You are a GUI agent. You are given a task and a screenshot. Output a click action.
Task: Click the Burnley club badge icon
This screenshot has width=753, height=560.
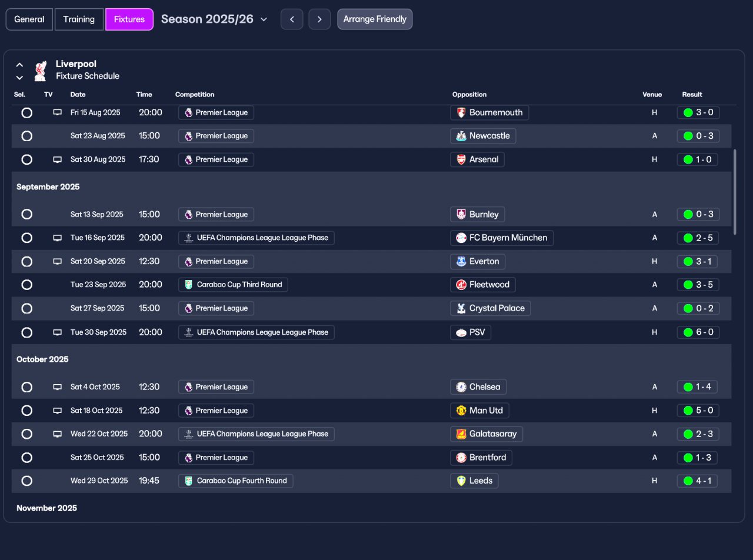pyautogui.click(x=461, y=214)
